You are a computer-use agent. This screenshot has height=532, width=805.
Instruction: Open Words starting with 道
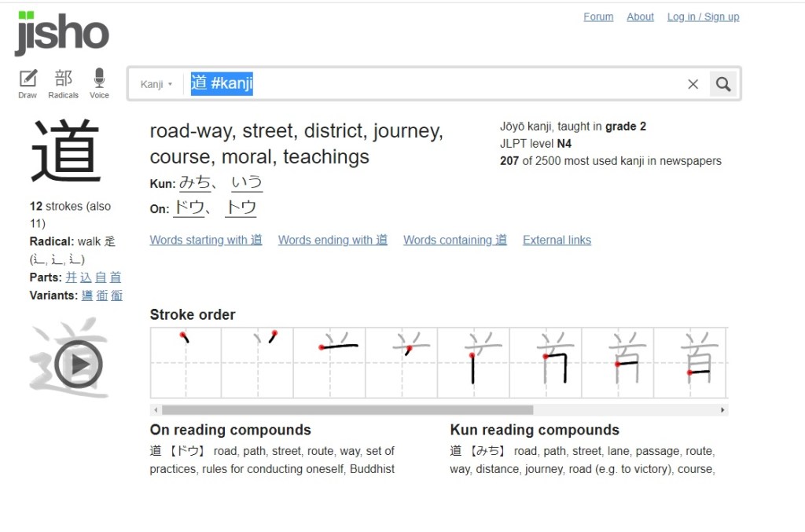click(206, 240)
